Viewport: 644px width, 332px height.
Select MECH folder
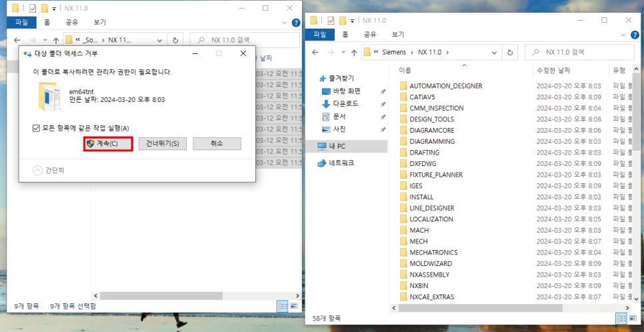tap(419, 241)
